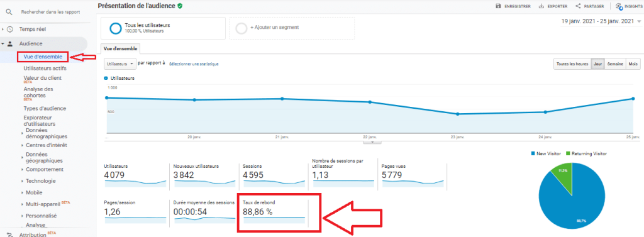Viewport: 644px width, 237px height.
Task: Open the date range dropdown
Action: [601, 21]
